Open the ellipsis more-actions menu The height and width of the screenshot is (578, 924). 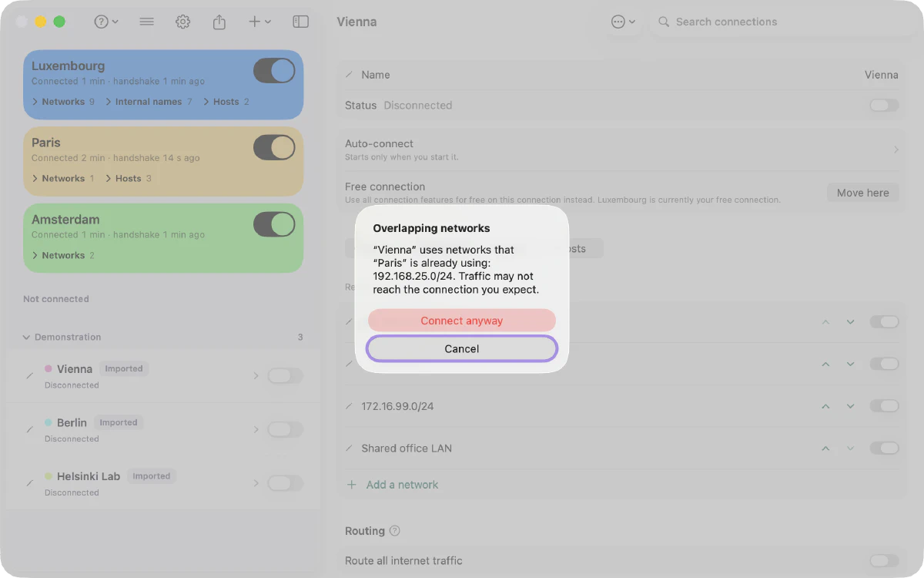(623, 22)
